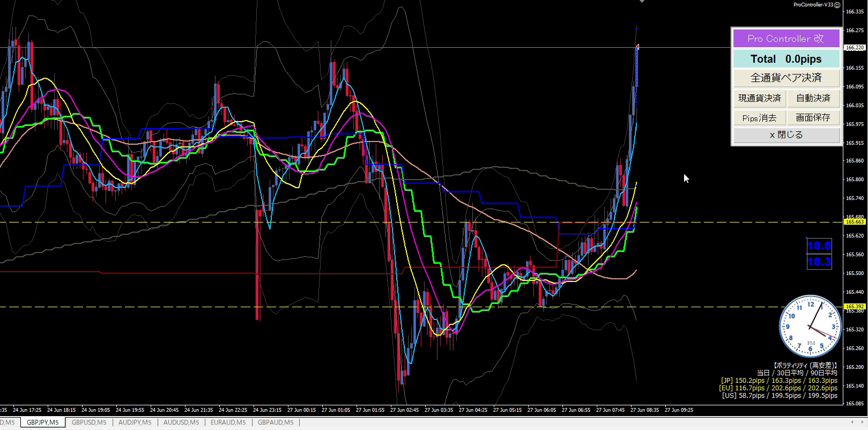Click the [JP] 150.2pips volatility line

[779, 381]
